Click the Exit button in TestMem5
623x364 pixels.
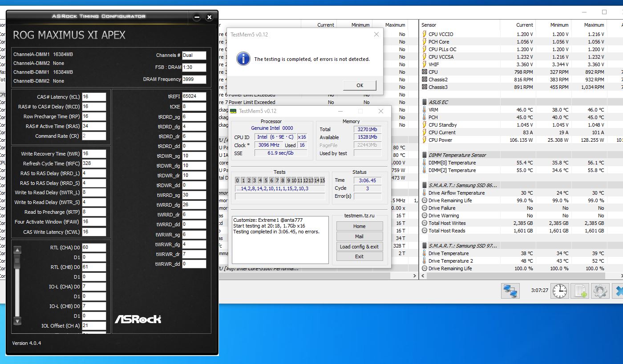(x=360, y=256)
